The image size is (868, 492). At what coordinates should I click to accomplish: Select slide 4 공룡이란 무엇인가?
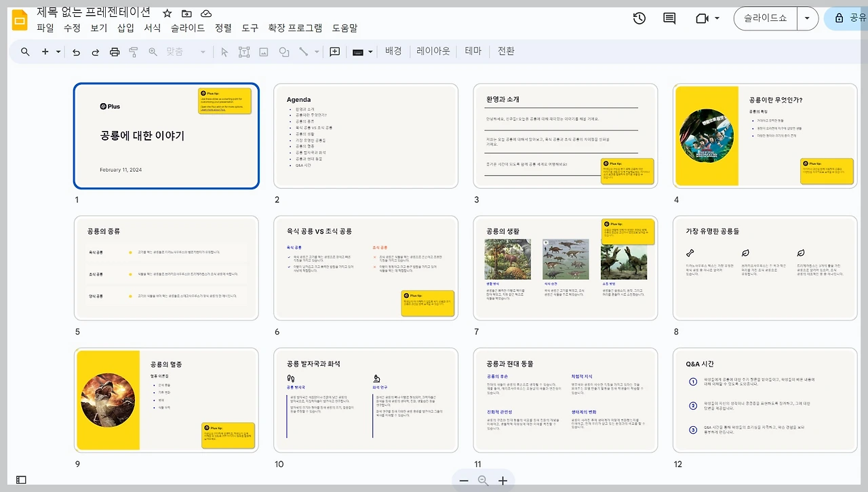tap(765, 136)
